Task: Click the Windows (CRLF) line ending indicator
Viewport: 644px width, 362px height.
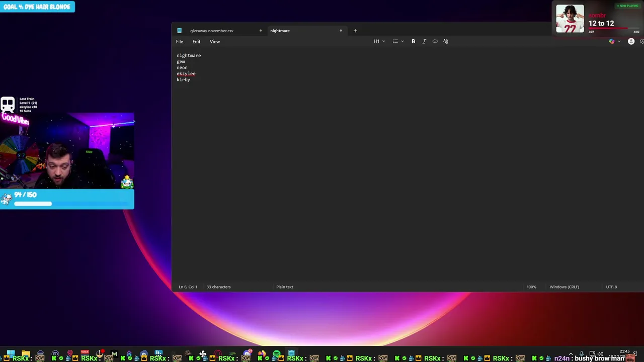Action: tap(564, 287)
